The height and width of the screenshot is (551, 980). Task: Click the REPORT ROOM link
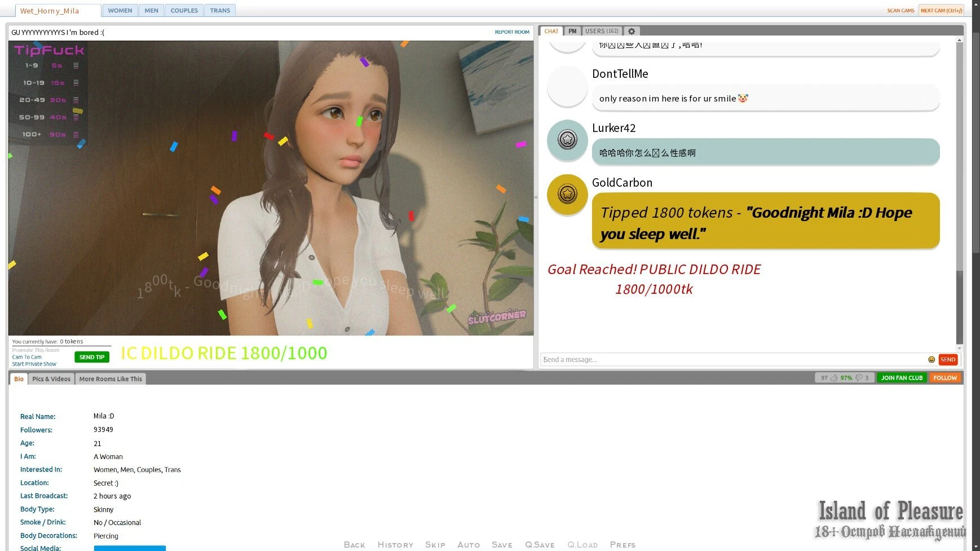511,32
